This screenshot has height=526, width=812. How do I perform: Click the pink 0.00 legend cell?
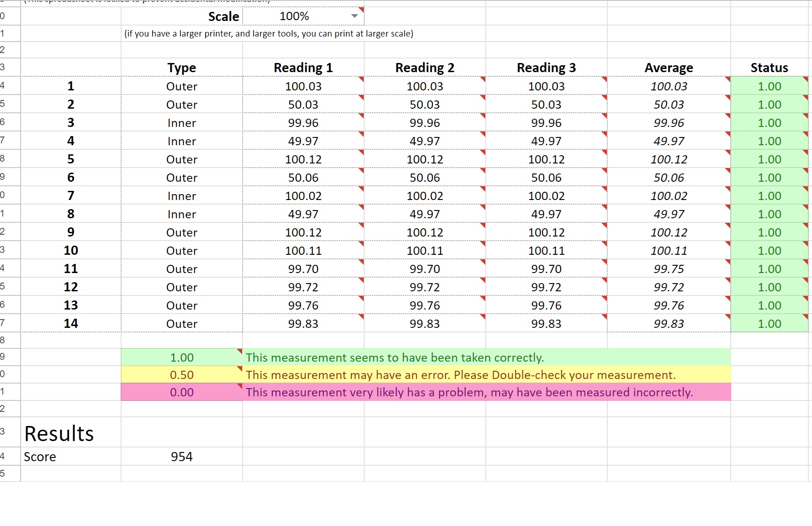[181, 392]
